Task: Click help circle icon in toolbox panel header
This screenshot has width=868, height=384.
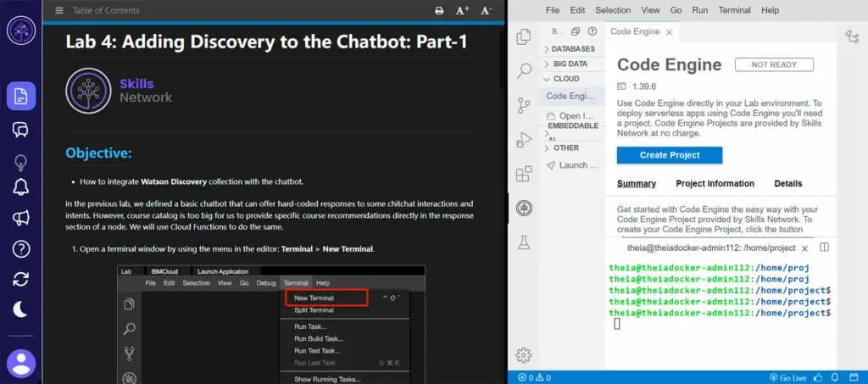Action: tap(593, 31)
